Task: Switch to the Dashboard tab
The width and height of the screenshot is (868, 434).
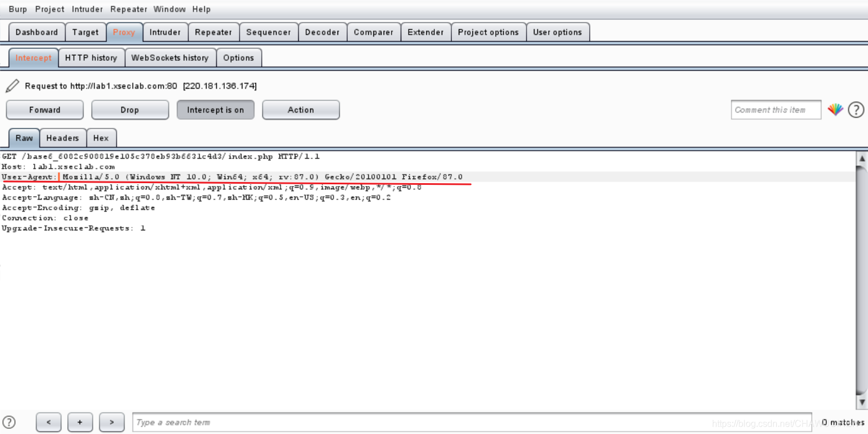Action: (36, 32)
